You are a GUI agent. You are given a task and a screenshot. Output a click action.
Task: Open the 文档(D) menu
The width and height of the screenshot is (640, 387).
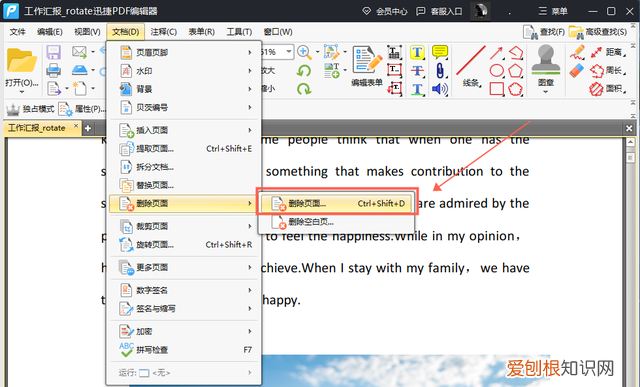(x=125, y=32)
